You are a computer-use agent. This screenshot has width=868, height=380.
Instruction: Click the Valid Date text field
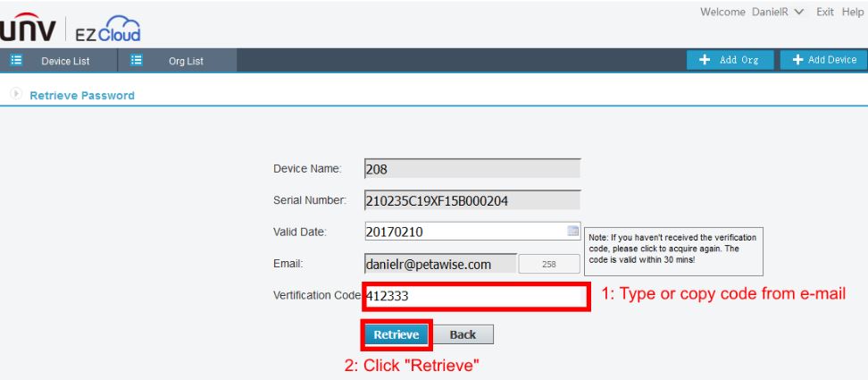coord(464,232)
